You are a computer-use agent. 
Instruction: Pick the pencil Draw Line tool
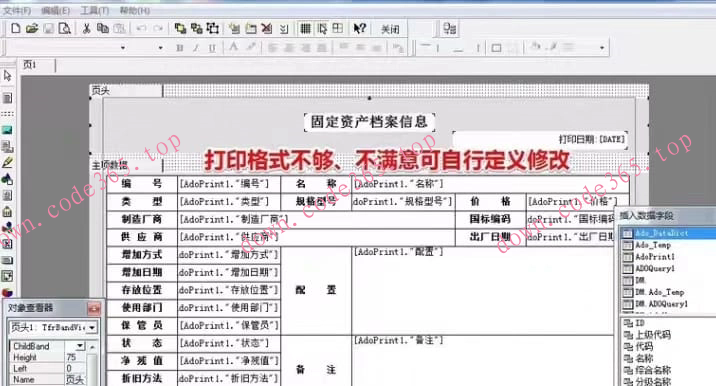(7, 163)
